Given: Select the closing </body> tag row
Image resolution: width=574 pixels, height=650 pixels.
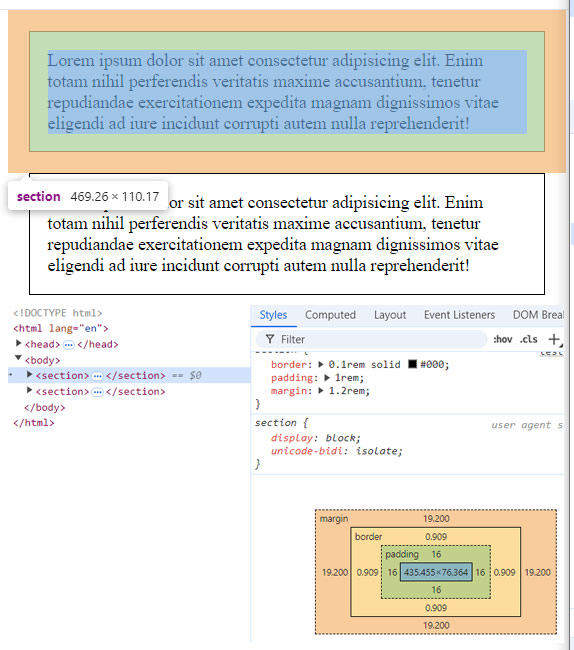Looking at the screenshot, I should point(45,407).
